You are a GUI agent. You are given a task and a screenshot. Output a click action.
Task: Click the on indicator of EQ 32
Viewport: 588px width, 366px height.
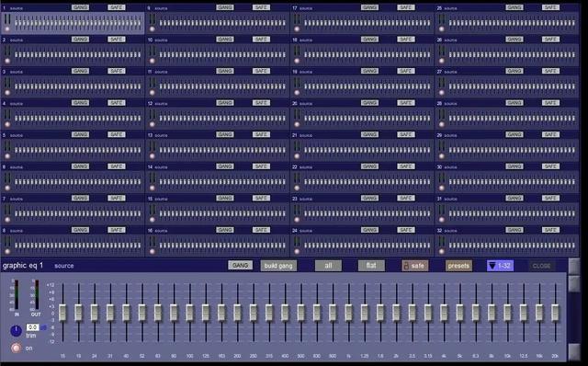[442, 251]
